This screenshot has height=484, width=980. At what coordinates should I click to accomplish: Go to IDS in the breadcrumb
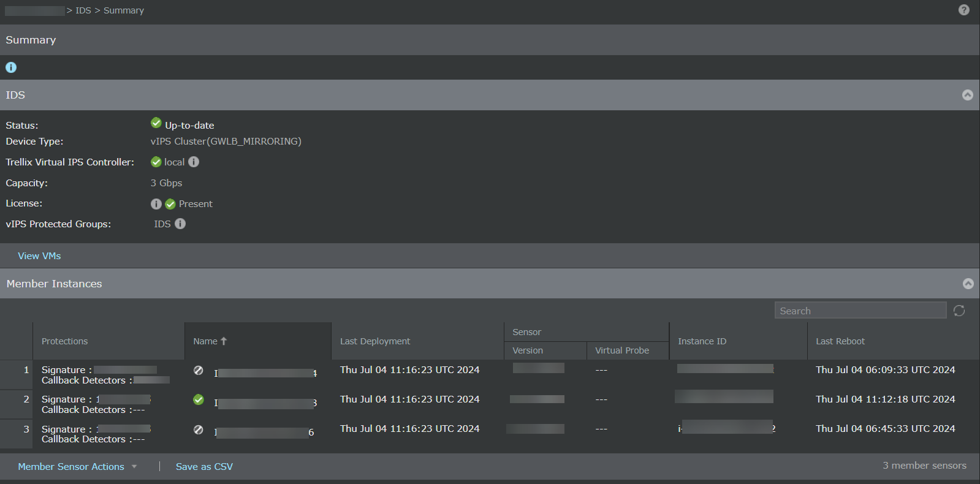83,10
